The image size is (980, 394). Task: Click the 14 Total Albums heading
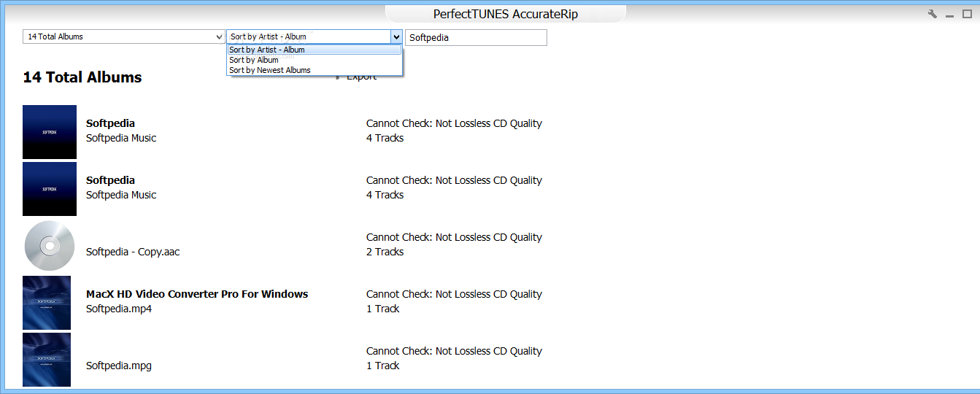coord(82,77)
